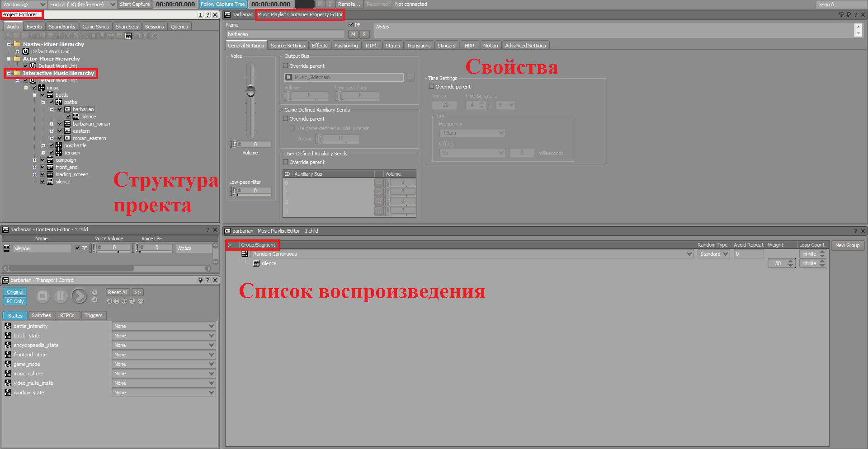Image resolution: width=868 pixels, height=449 pixels.
Task: Open the Random Continuous group type dropdown
Action: tap(689, 254)
